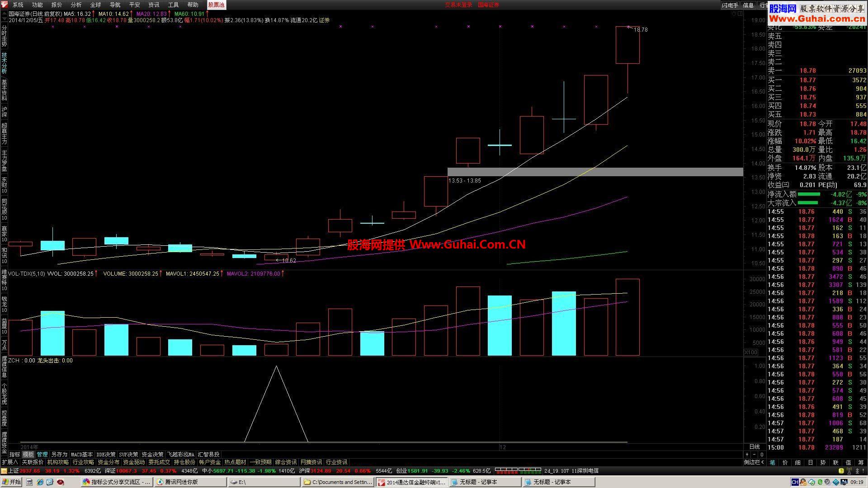Click the 股票池 button in the menu bar
This screenshot has width=868, height=488.
click(x=216, y=5)
